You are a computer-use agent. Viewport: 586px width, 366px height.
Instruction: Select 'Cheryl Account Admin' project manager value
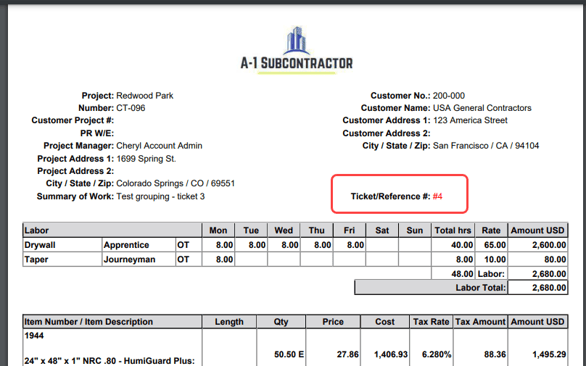pyautogui.click(x=159, y=146)
